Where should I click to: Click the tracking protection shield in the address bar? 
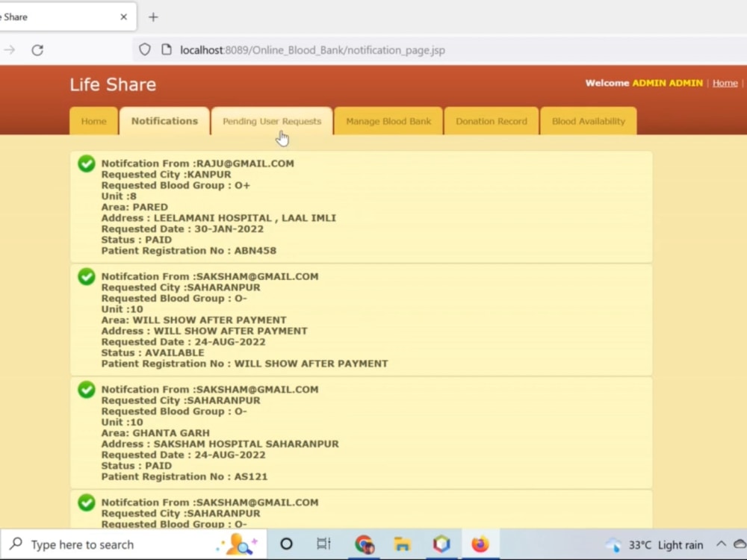[x=144, y=49]
